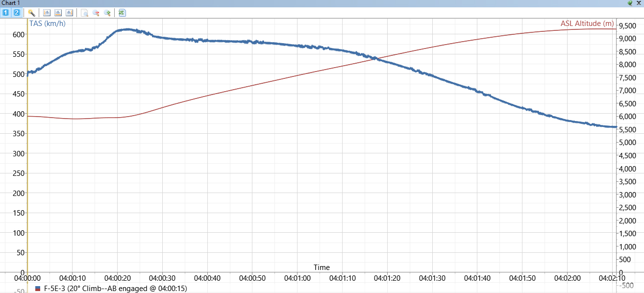The image size is (644, 293).
Task: Toggle chart series button 2
Action: point(17,13)
